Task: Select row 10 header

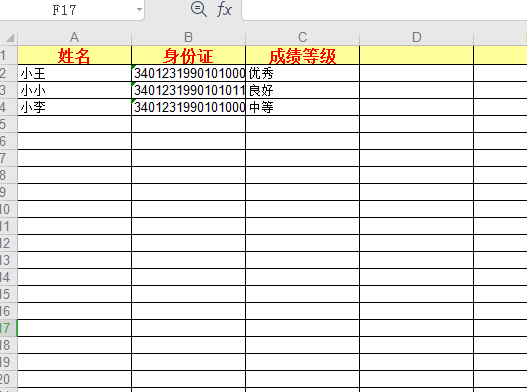Action: pos(8,209)
